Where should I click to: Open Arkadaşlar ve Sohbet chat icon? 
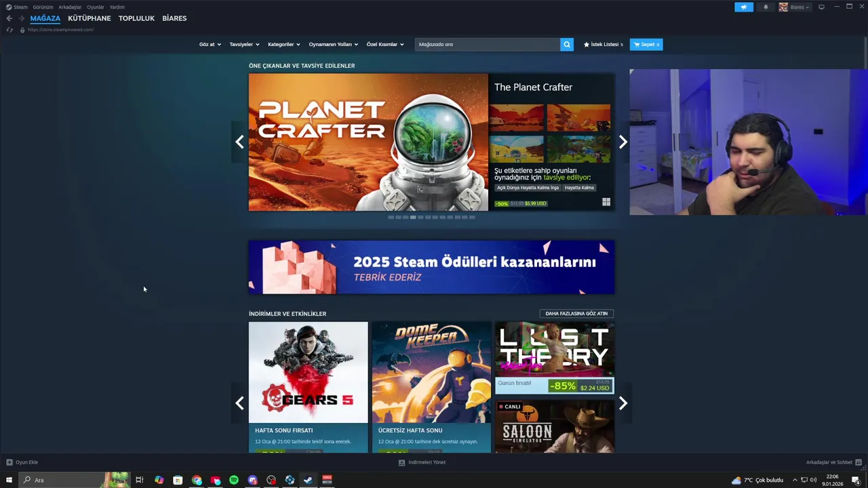point(859,462)
